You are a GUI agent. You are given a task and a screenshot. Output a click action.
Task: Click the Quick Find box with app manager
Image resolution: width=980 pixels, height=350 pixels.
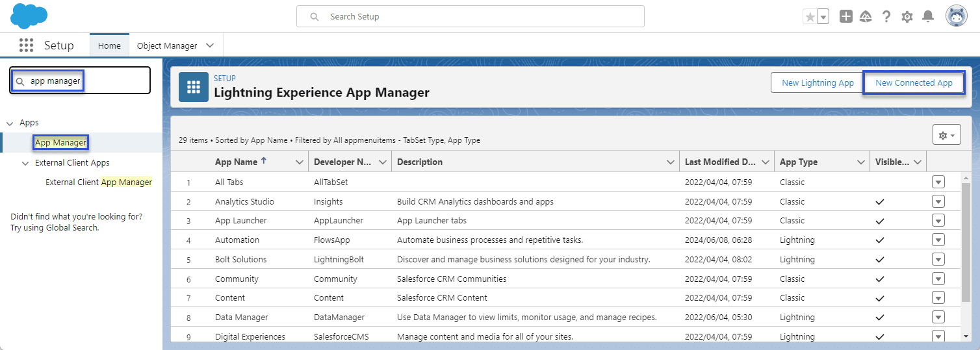click(x=80, y=81)
